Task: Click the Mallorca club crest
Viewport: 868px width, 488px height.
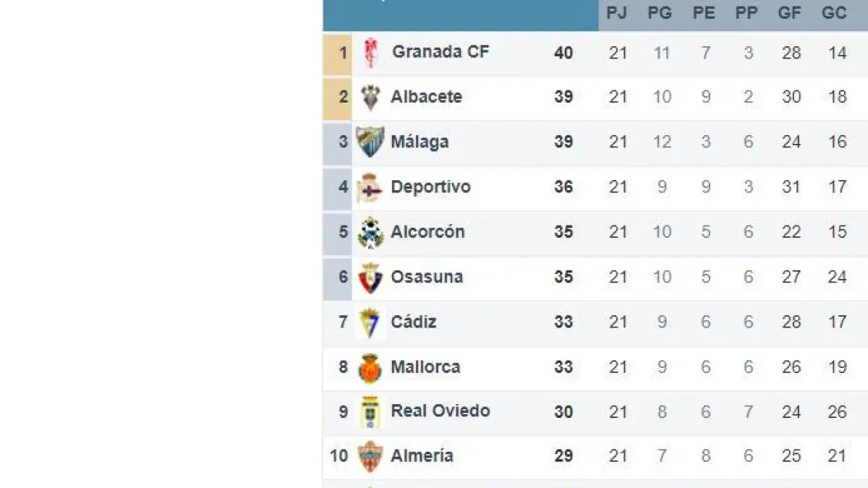Action: click(x=370, y=368)
